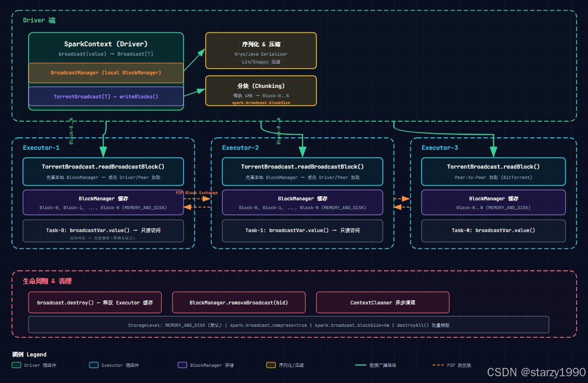The width and height of the screenshot is (588, 383).
Task: Click readBroadcastBlock() box in Executor-1
Action: pos(103,172)
